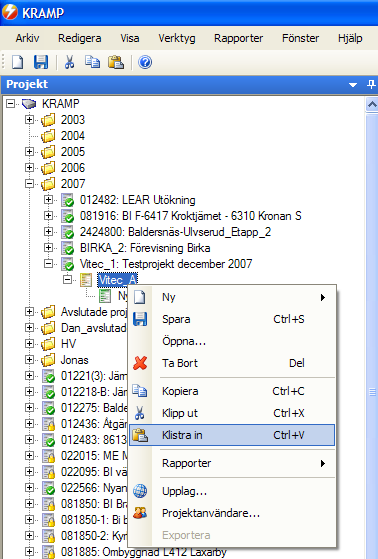Expand the 2003 folder node
378x559 pixels.
tap(29, 119)
